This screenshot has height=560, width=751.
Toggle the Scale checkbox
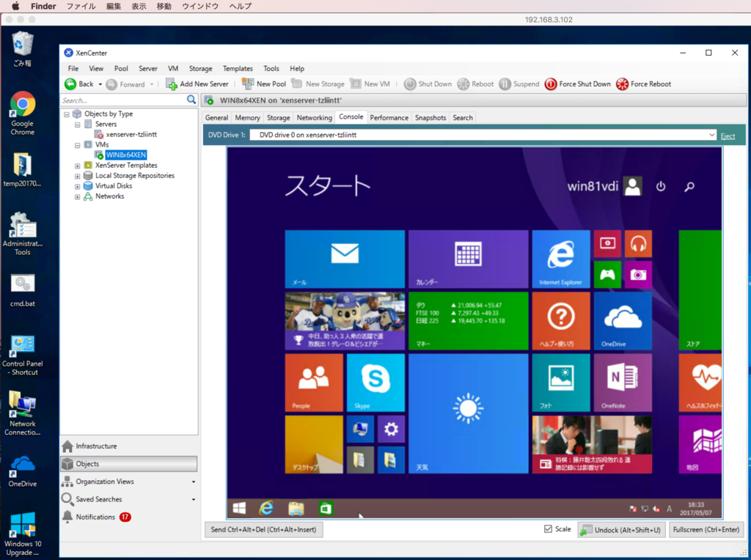tap(548, 529)
